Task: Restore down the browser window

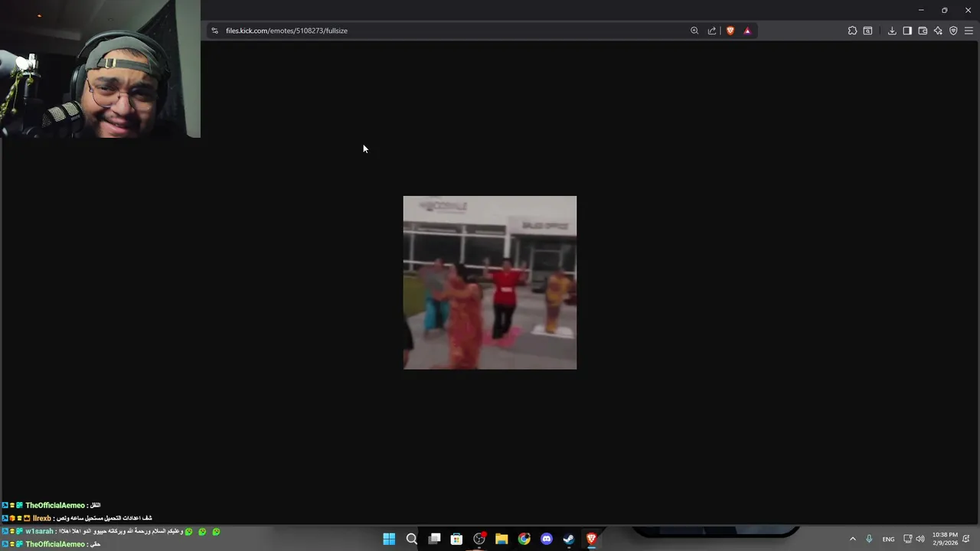Action: coord(944,10)
